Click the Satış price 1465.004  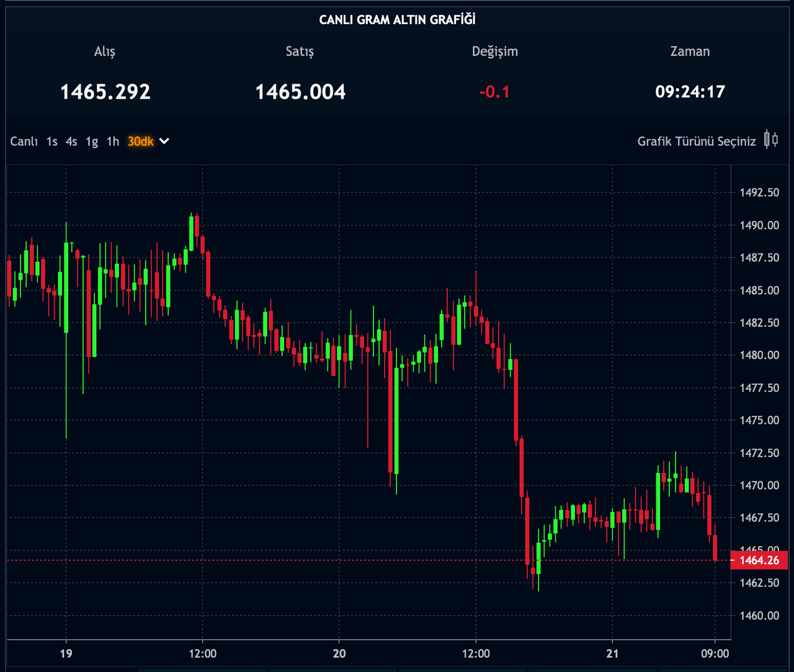[x=300, y=92]
